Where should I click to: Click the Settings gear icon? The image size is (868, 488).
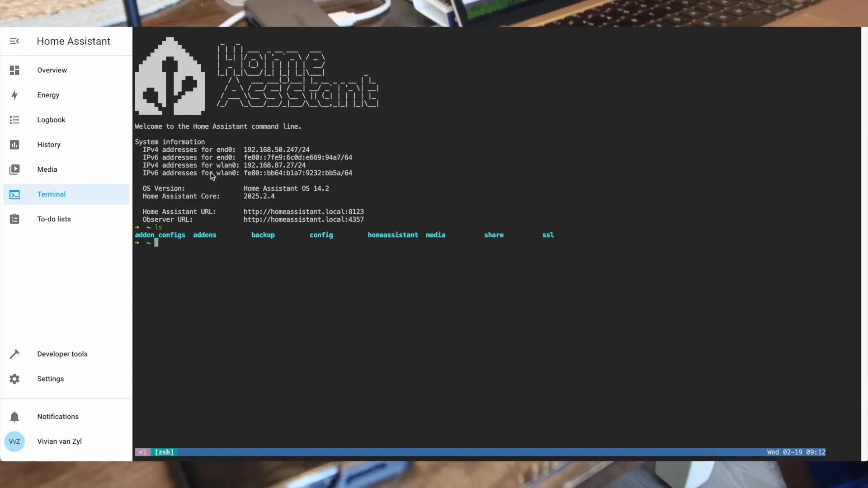point(14,379)
